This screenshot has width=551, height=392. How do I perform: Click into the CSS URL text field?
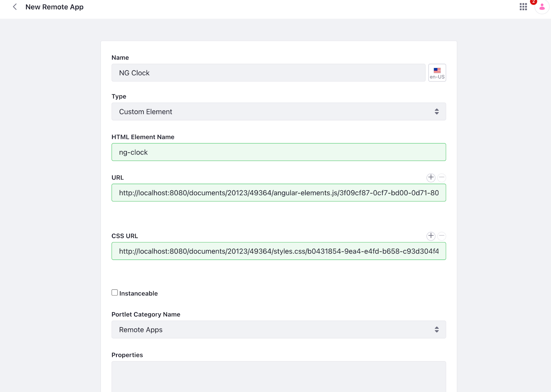278,251
